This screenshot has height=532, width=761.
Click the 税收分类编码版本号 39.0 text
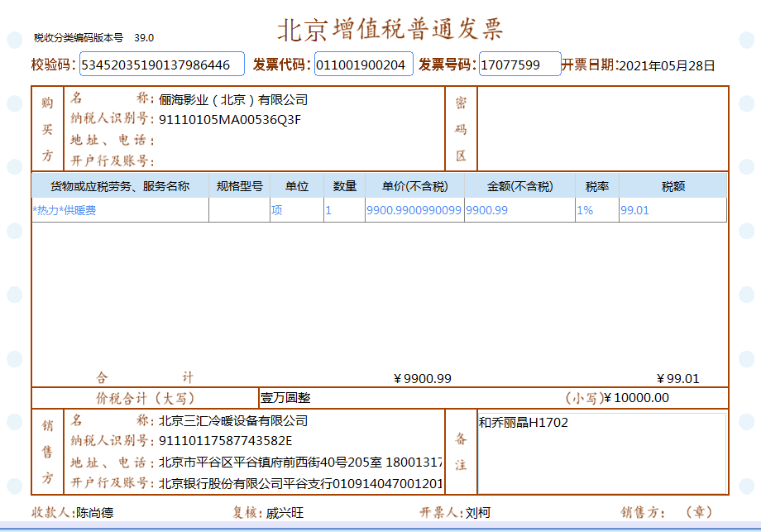(x=93, y=38)
